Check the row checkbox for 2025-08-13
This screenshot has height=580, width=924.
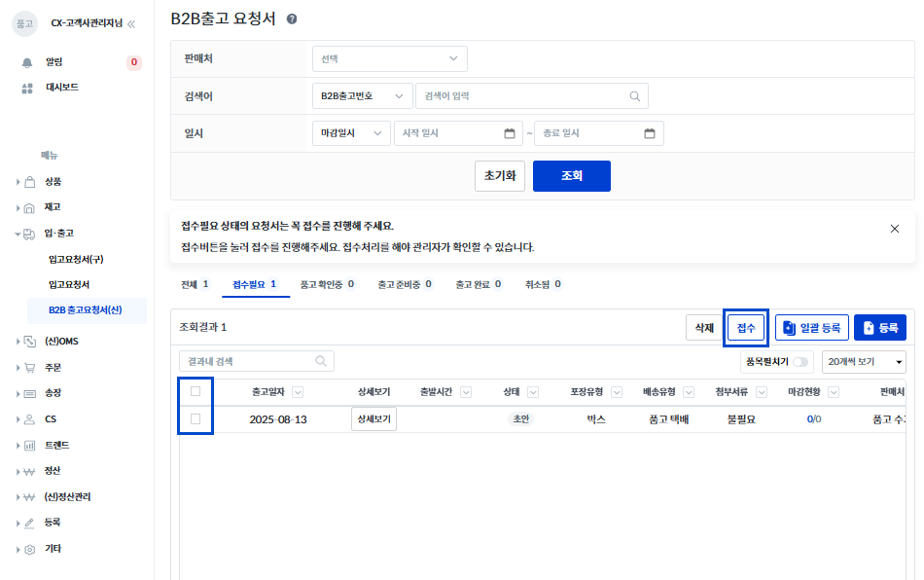[x=195, y=419]
